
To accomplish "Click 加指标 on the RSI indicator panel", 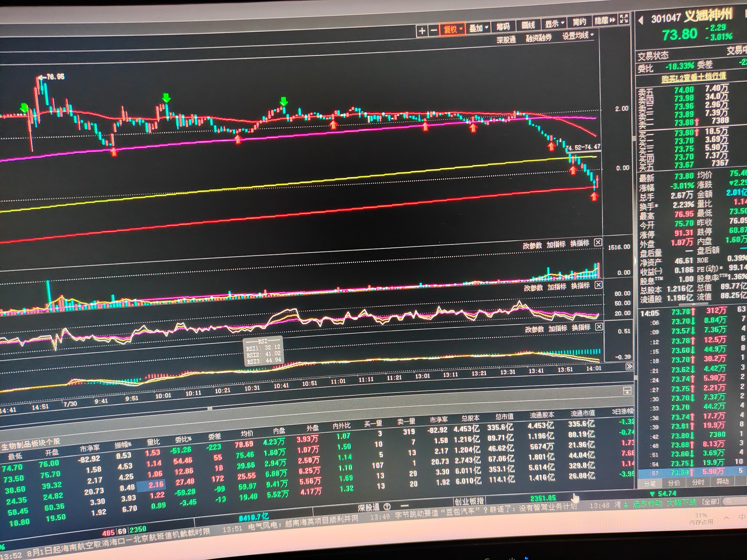I will click(557, 287).
